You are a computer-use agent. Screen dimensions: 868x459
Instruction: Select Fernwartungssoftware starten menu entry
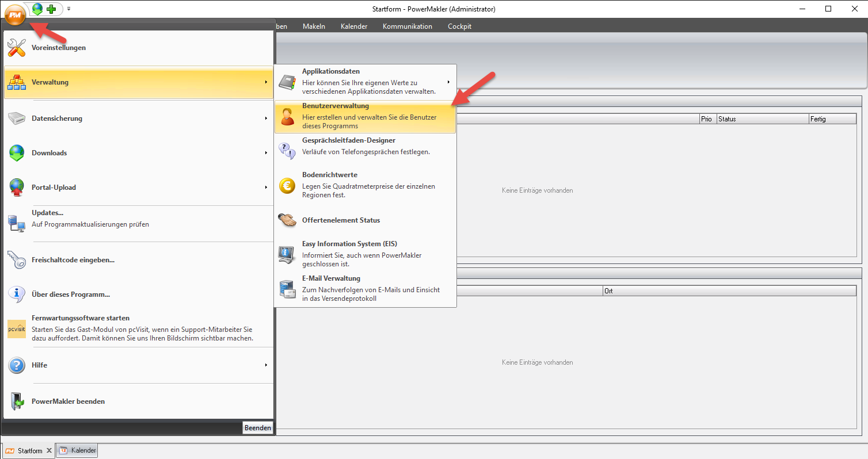(138, 329)
